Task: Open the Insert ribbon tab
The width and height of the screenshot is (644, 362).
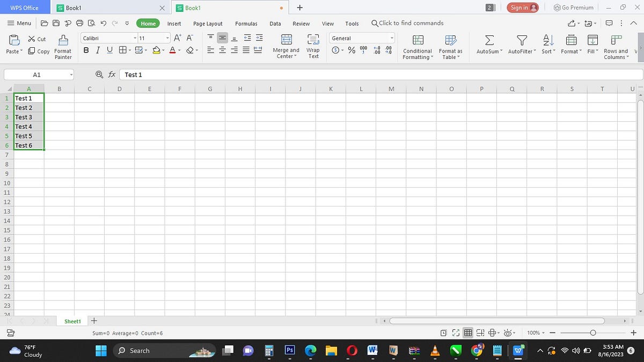Action: [x=174, y=24]
